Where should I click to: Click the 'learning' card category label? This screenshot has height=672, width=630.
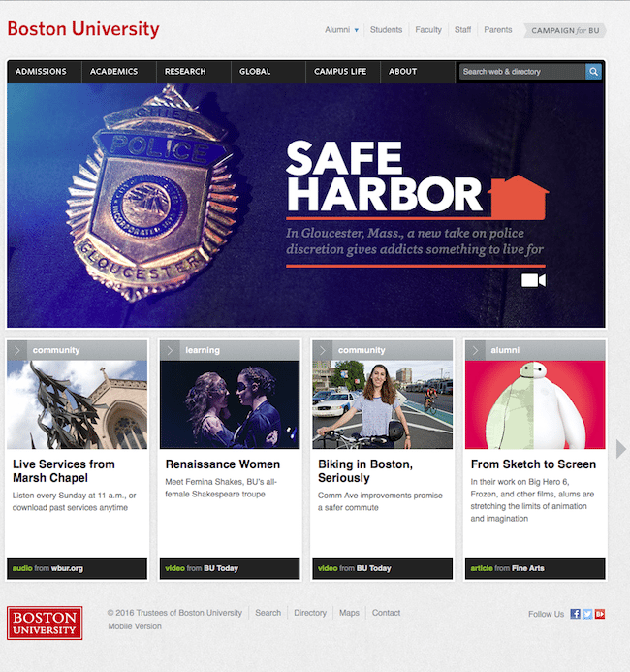(x=203, y=350)
